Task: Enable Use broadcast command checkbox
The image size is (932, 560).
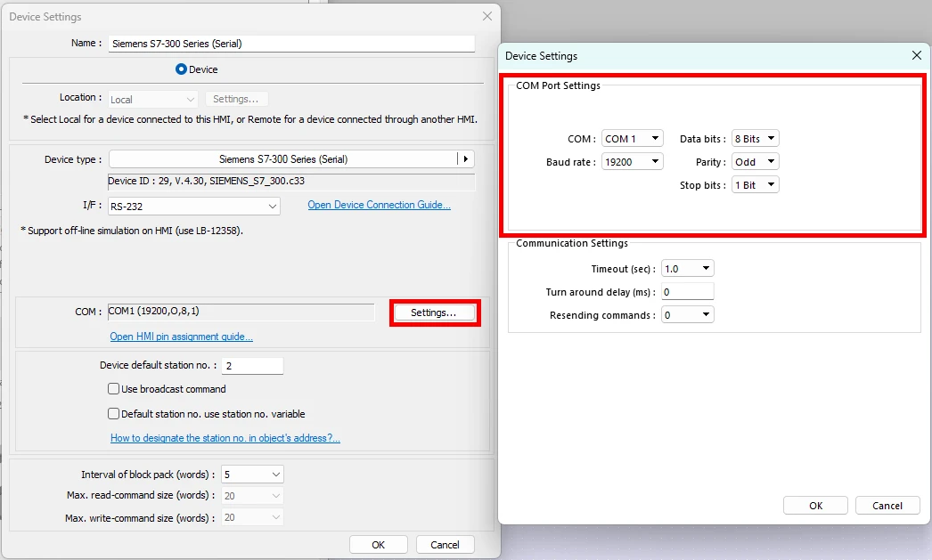Action: tap(114, 389)
